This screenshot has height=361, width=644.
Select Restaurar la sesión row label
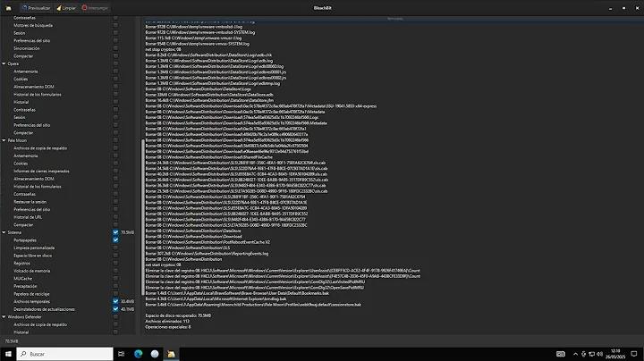[30, 202]
